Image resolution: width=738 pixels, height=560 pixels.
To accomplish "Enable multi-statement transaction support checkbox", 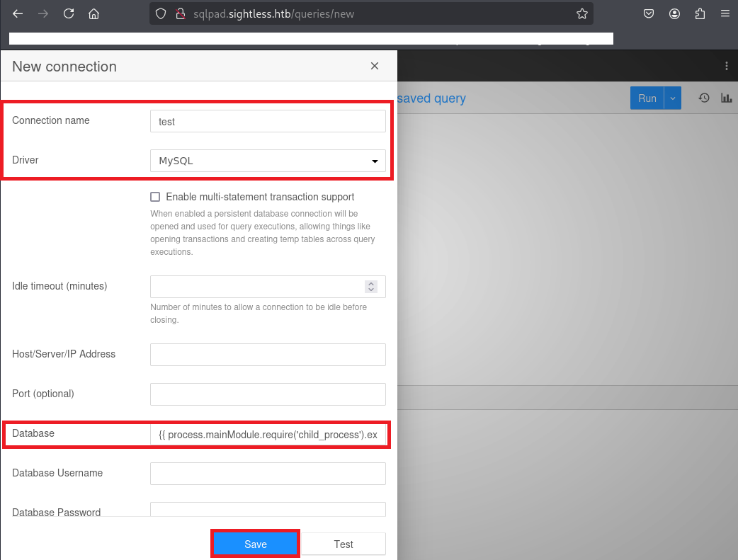I will point(155,197).
